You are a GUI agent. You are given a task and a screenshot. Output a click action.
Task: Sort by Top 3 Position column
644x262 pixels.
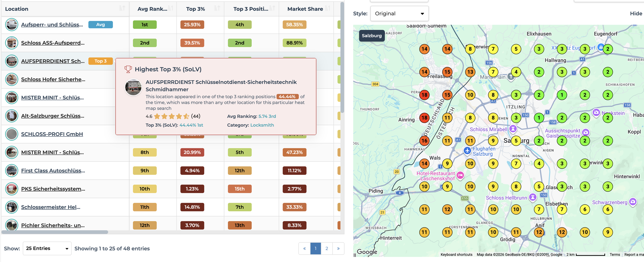coord(272,8)
